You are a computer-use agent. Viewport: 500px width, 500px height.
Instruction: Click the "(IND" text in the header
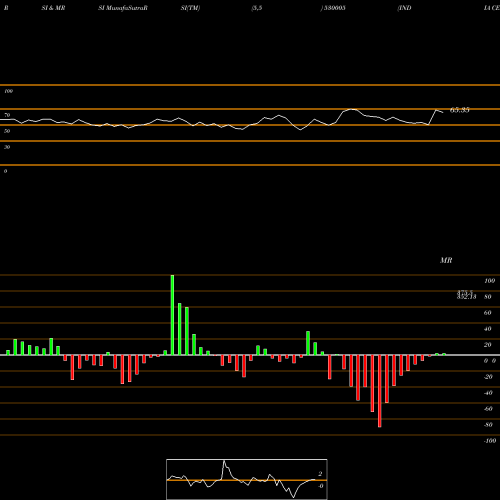tap(404, 8)
